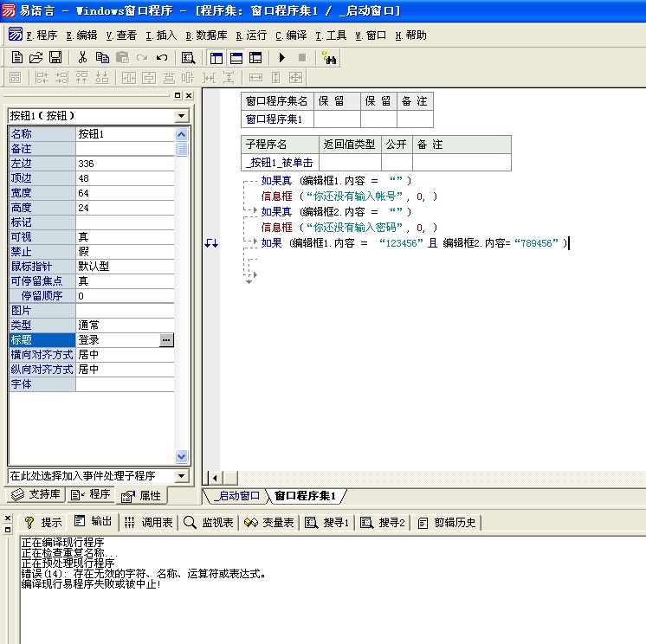The image size is (646, 644).
Task: Open the 编辑 menu
Action: tap(81, 35)
